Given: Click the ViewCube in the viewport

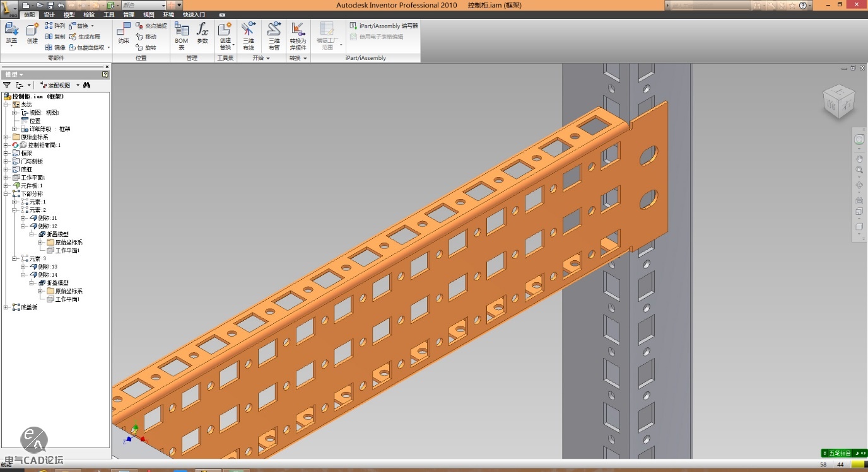Looking at the screenshot, I should click(839, 101).
